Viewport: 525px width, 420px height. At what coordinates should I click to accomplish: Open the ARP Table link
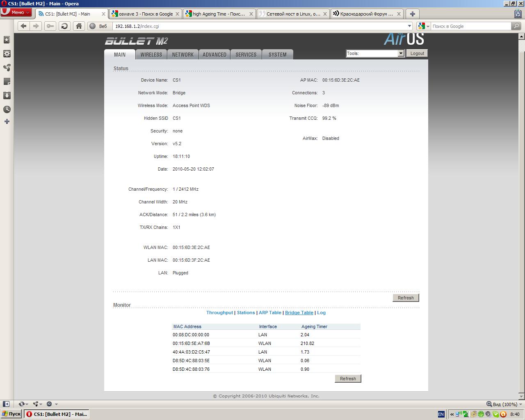click(270, 313)
